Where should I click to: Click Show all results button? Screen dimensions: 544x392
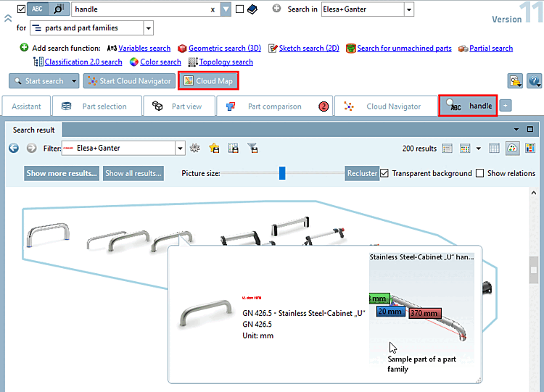coord(133,173)
